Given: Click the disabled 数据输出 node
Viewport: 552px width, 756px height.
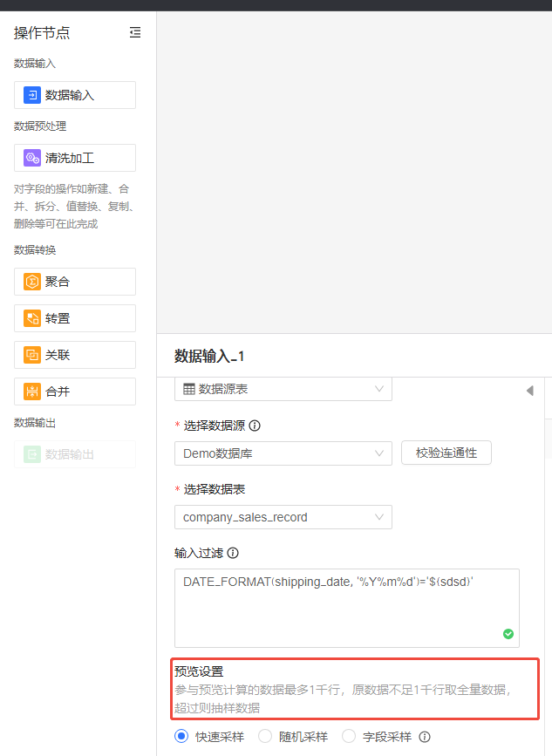Looking at the screenshot, I should pos(75,454).
